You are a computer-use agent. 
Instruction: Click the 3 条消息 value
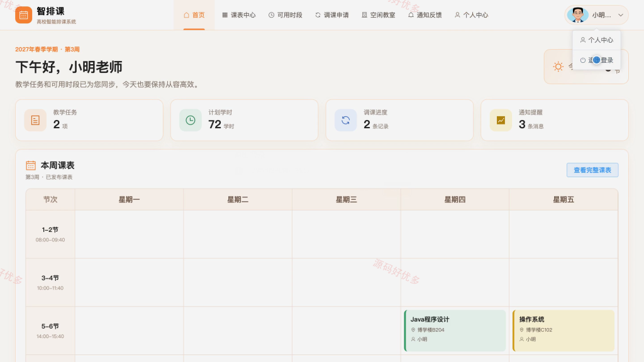point(531,124)
